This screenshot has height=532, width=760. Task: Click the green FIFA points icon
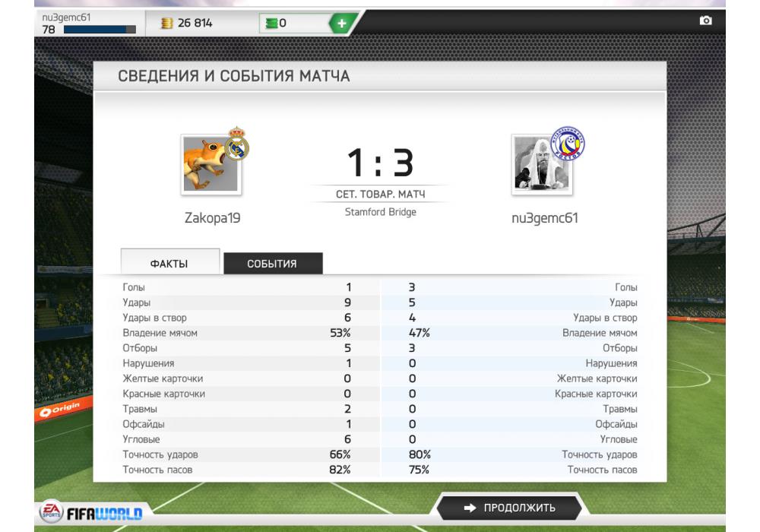click(x=271, y=23)
